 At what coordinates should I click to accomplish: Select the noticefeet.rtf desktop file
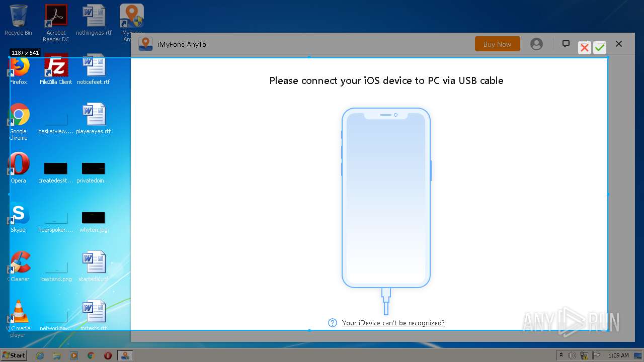point(94,69)
